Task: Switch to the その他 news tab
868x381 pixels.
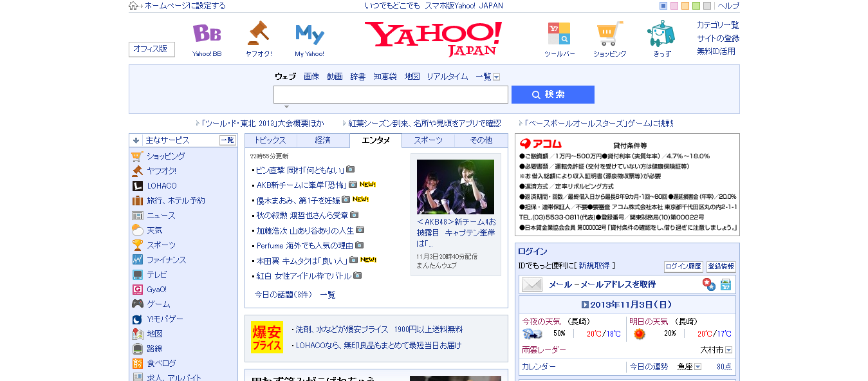Action: tap(481, 140)
